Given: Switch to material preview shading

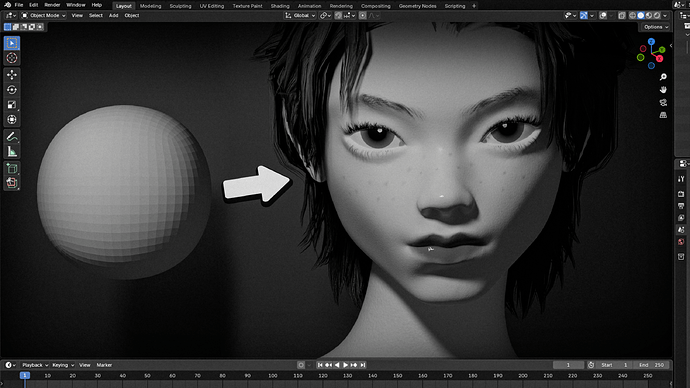Looking at the screenshot, I should 649,15.
